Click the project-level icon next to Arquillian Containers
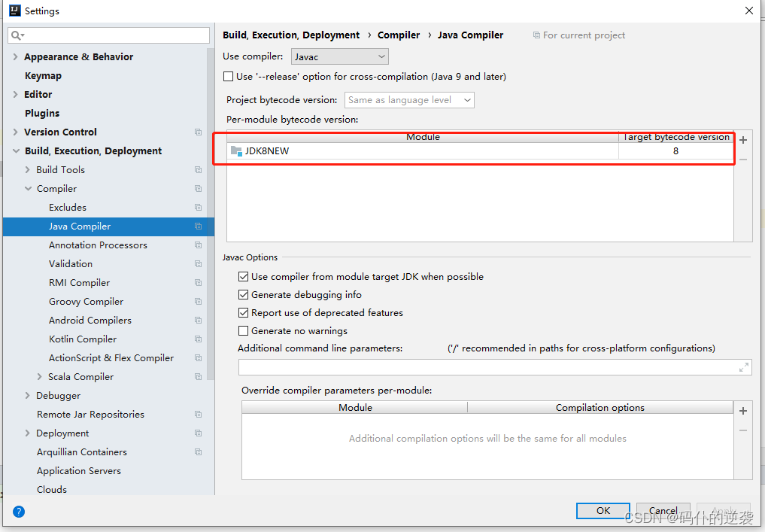Viewport: 765px width, 532px height. (x=198, y=451)
